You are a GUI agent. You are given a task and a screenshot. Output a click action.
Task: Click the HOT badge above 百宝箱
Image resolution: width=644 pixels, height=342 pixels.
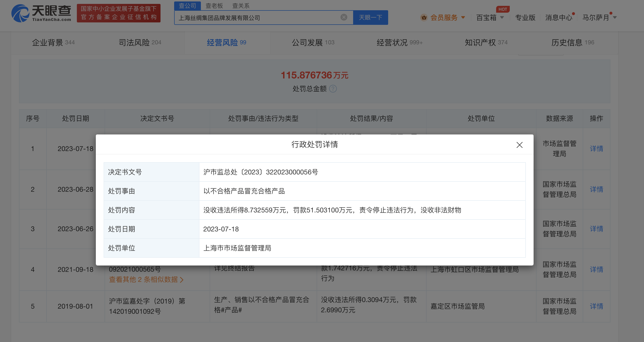coord(502,9)
